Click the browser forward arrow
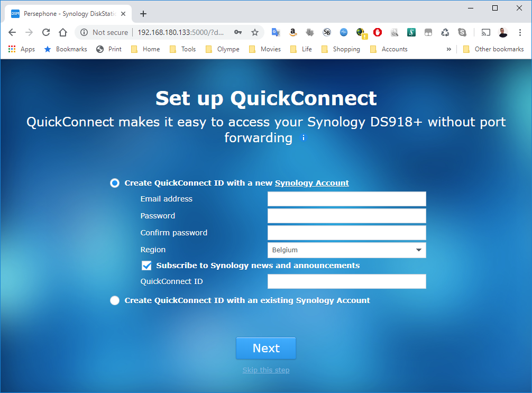This screenshot has width=532, height=393. click(29, 32)
